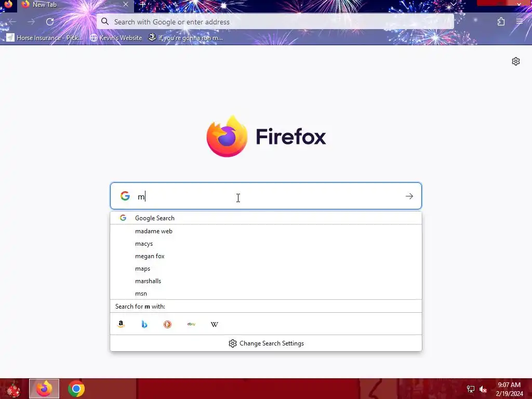Search with the Bing icon
Image resolution: width=532 pixels, height=399 pixels.
[x=144, y=324]
